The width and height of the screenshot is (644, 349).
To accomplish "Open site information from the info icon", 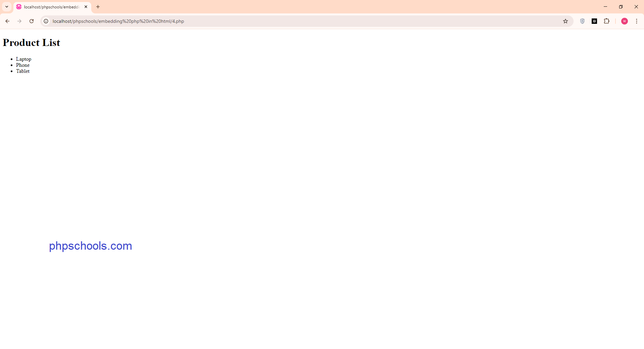I will pos(46,21).
